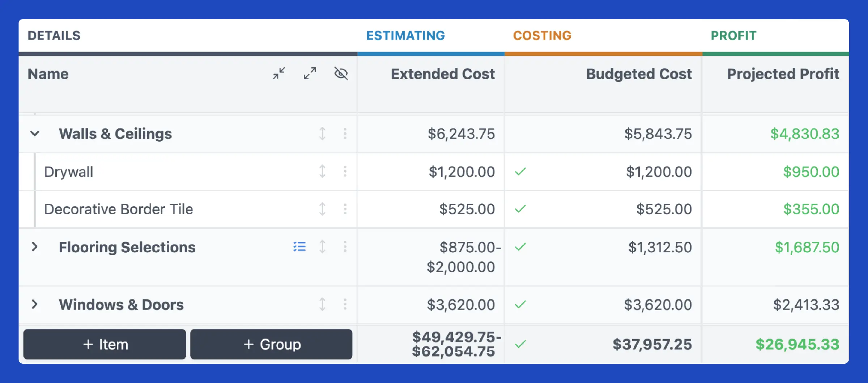868x383 pixels.
Task: Click the expand-all rows icon
Action: coord(310,73)
